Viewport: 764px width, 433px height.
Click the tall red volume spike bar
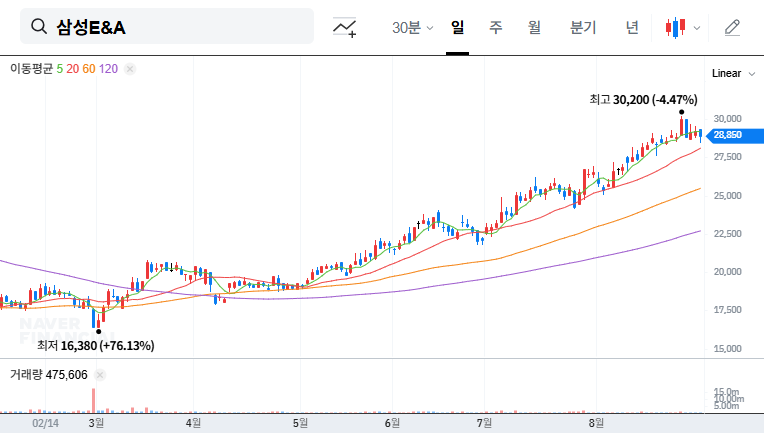click(x=94, y=400)
